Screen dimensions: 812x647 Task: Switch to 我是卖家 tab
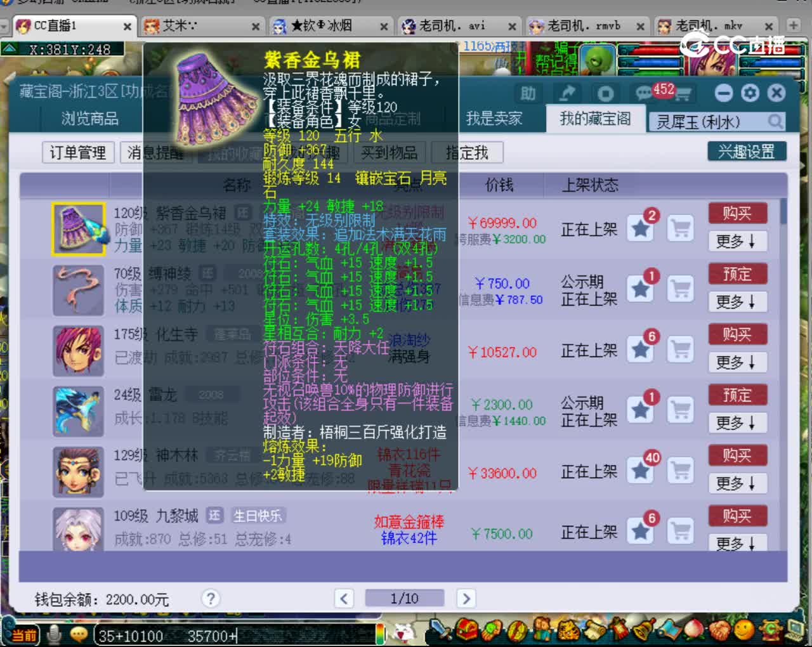(494, 119)
